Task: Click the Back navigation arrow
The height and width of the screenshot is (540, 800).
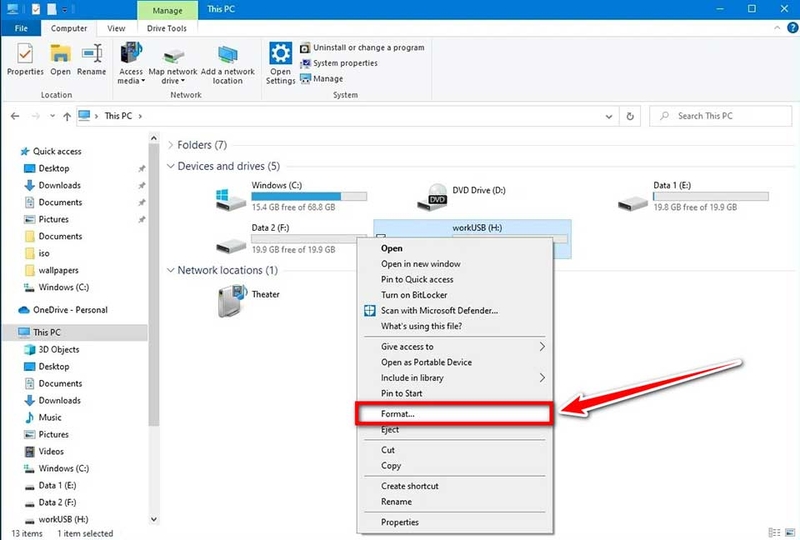Action: [x=15, y=116]
